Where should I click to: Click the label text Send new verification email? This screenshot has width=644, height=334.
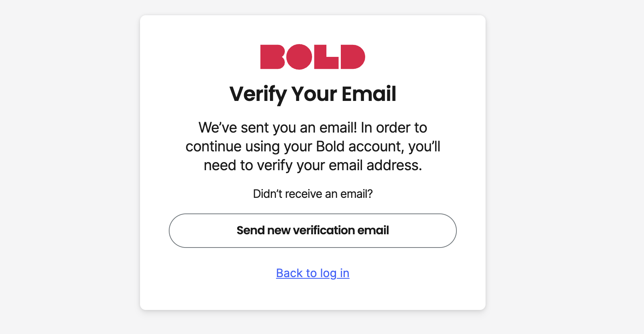coord(312,231)
